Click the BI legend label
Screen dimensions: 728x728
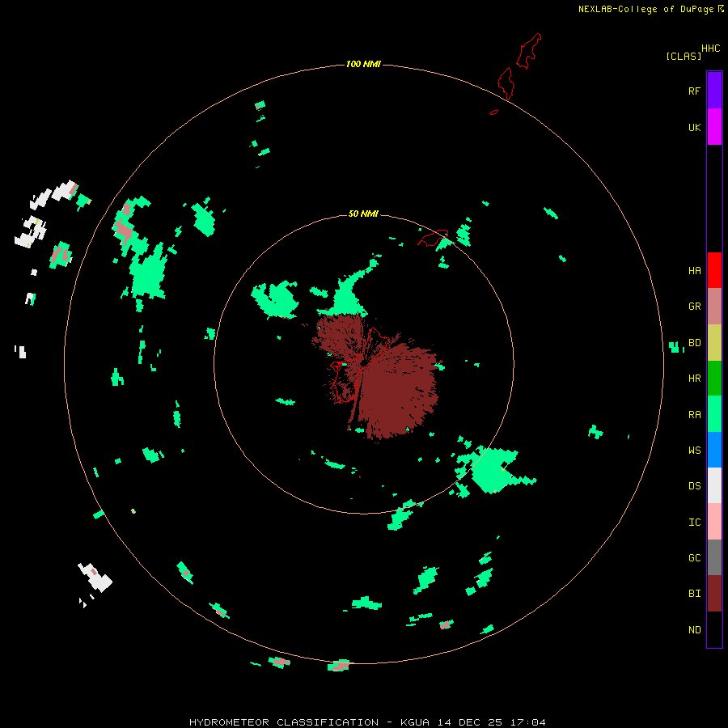click(694, 594)
